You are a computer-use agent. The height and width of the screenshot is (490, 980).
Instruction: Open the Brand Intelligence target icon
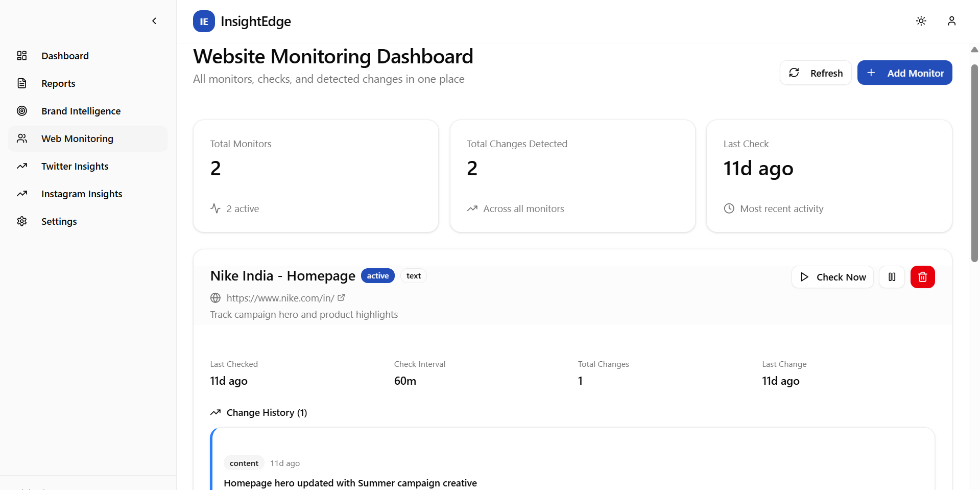pyautogui.click(x=22, y=111)
